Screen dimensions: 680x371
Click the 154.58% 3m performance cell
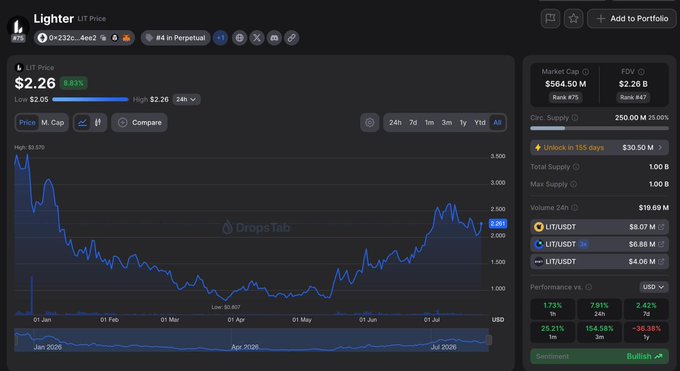599,332
